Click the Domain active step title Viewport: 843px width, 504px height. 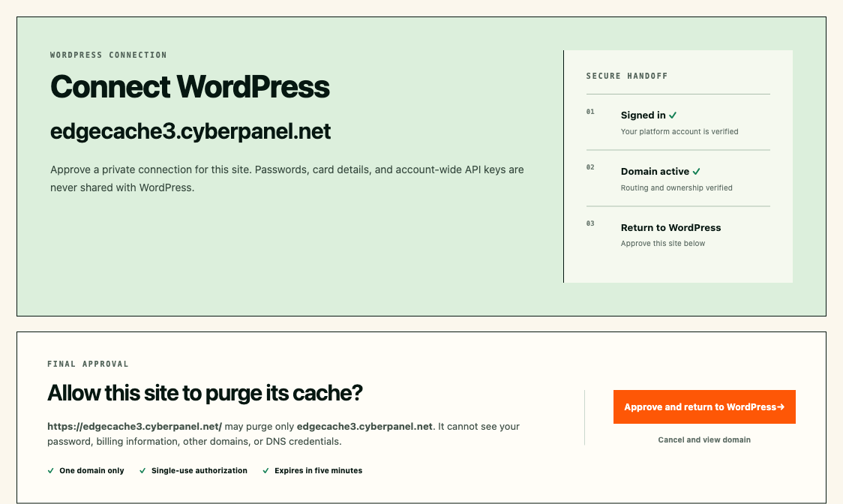655,172
